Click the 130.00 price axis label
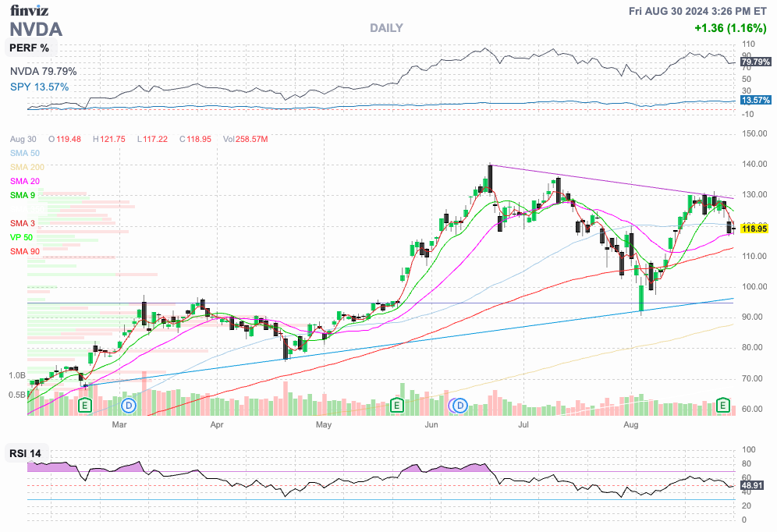The image size is (777, 532). [x=754, y=195]
